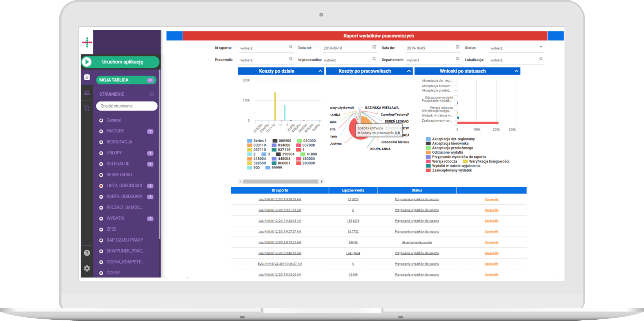The image size is (644, 321).
Task: Select the General stream radio marker
Action: pos(101,120)
